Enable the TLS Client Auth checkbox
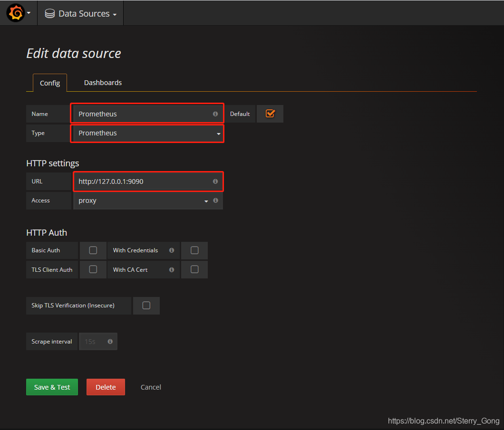The height and width of the screenshot is (430, 504). (x=93, y=269)
